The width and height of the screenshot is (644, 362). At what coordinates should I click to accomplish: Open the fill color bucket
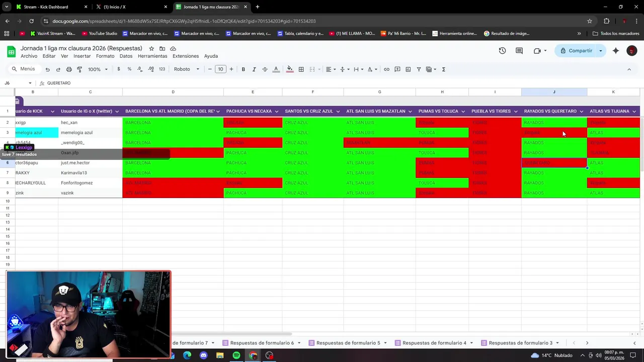coord(290,69)
